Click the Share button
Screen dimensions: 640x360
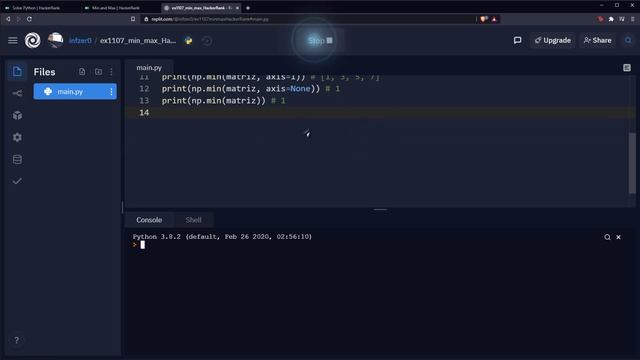click(597, 40)
